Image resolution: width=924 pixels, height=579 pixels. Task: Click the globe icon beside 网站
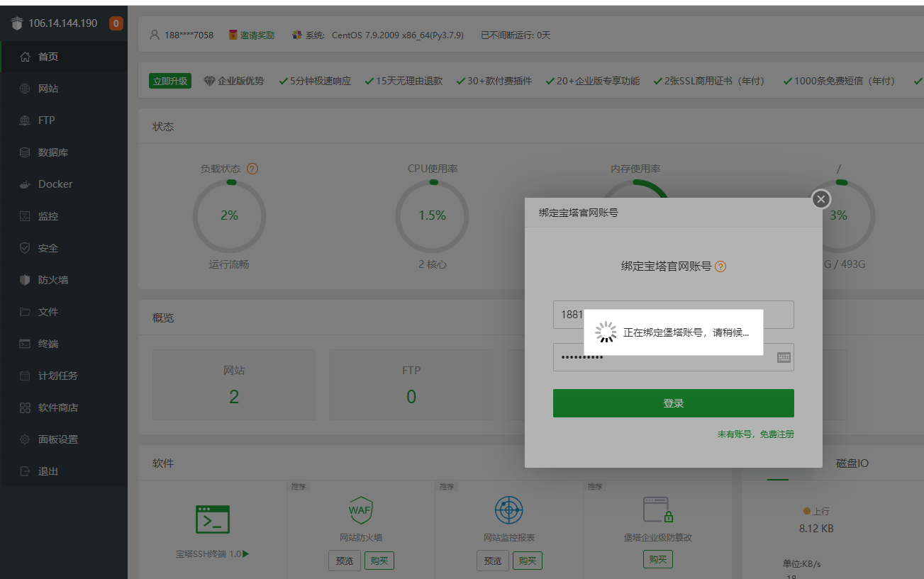[x=25, y=89]
